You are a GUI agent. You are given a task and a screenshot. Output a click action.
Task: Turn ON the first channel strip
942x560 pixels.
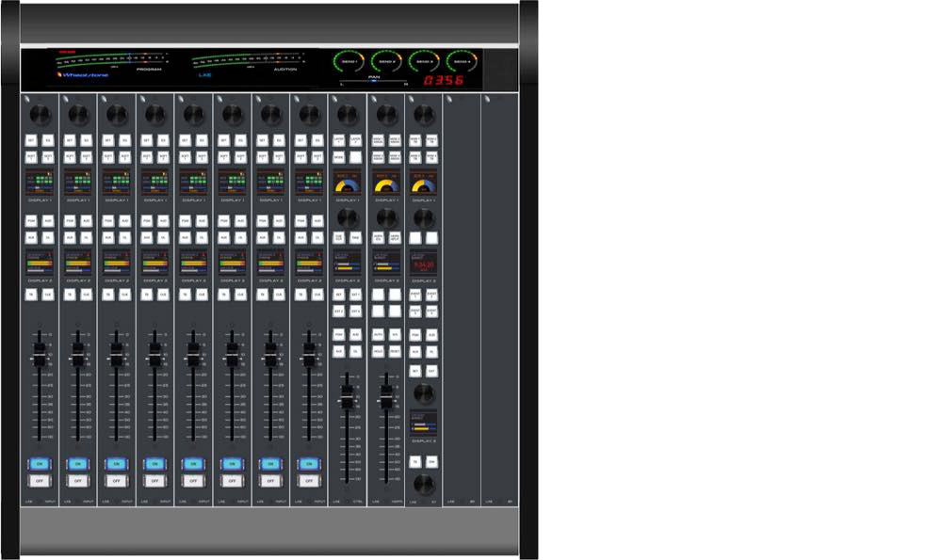[x=40, y=463]
